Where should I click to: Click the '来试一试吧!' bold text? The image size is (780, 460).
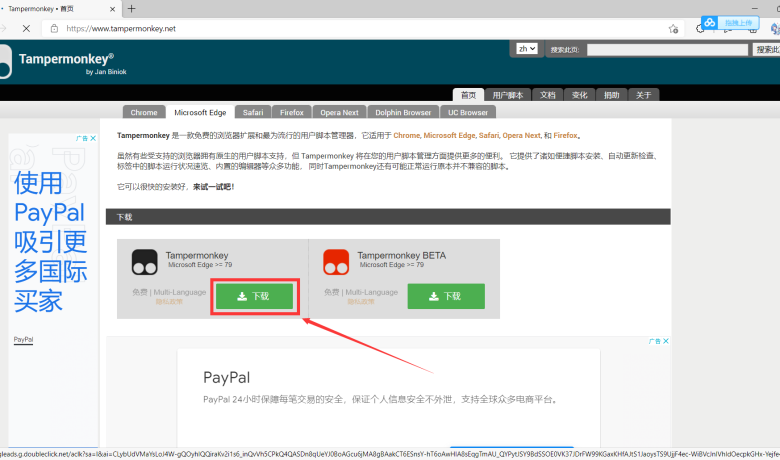click(x=213, y=186)
